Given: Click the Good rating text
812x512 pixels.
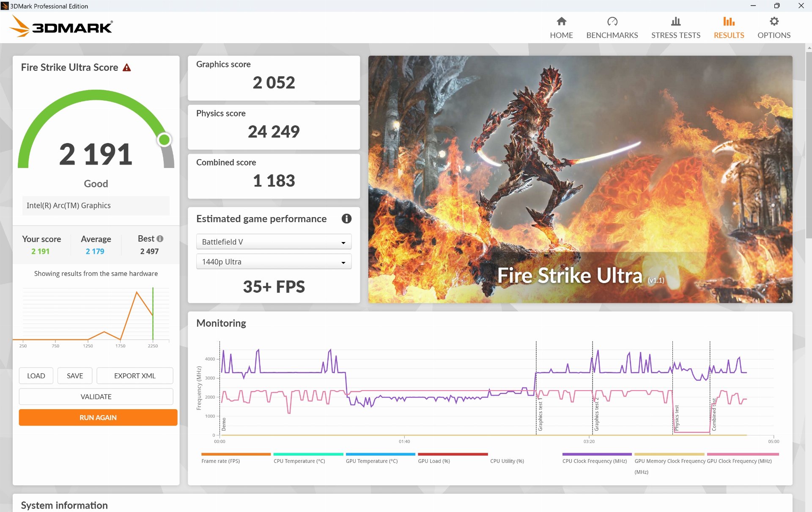Looking at the screenshot, I should (96, 184).
